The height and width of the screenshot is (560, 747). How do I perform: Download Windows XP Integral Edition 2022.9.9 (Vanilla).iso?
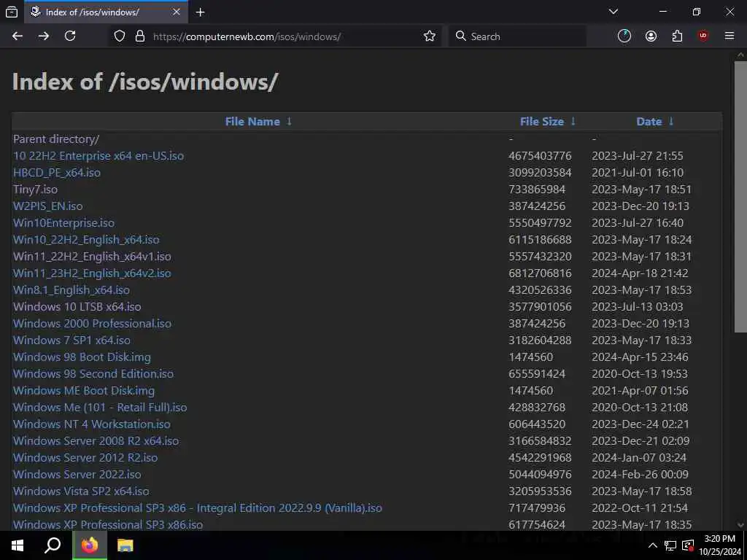pos(197,508)
